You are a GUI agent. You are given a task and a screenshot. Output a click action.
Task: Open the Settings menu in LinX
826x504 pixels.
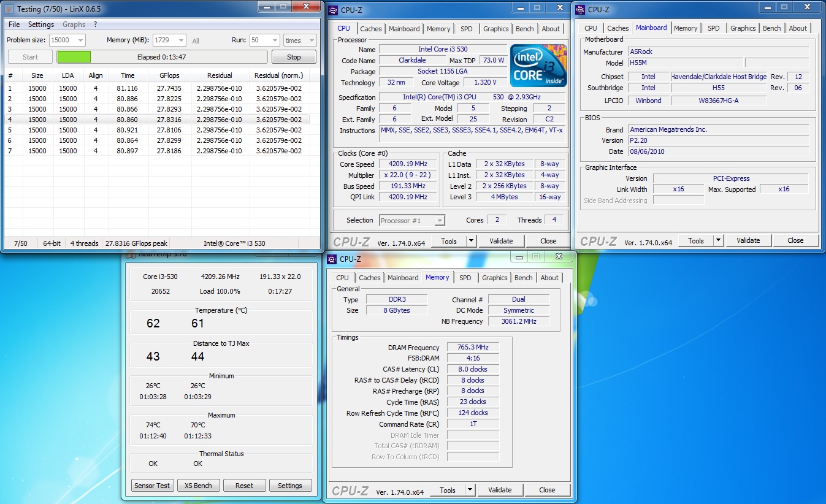41,25
